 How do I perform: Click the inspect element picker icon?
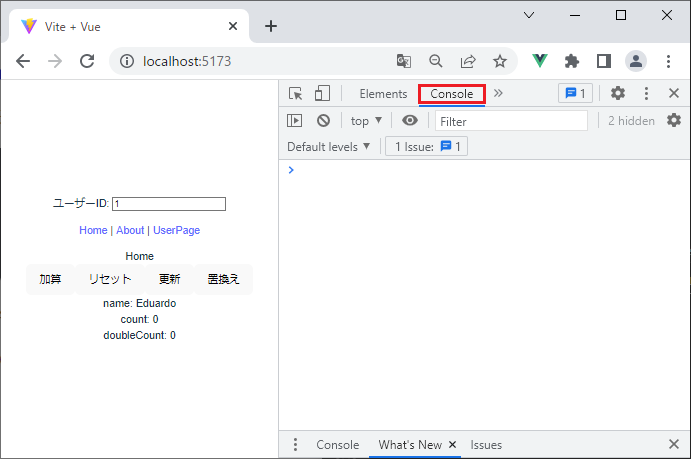click(x=296, y=94)
